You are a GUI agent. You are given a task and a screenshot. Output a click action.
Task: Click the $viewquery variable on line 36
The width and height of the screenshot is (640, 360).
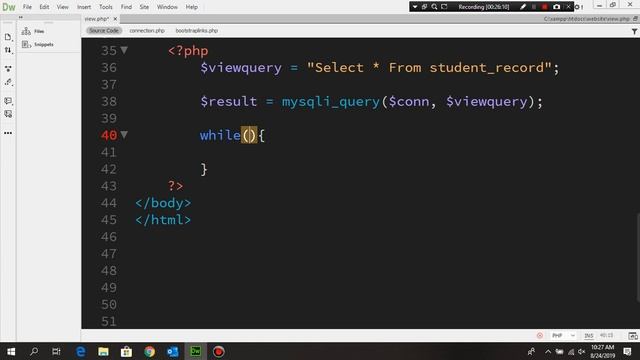tap(241, 68)
